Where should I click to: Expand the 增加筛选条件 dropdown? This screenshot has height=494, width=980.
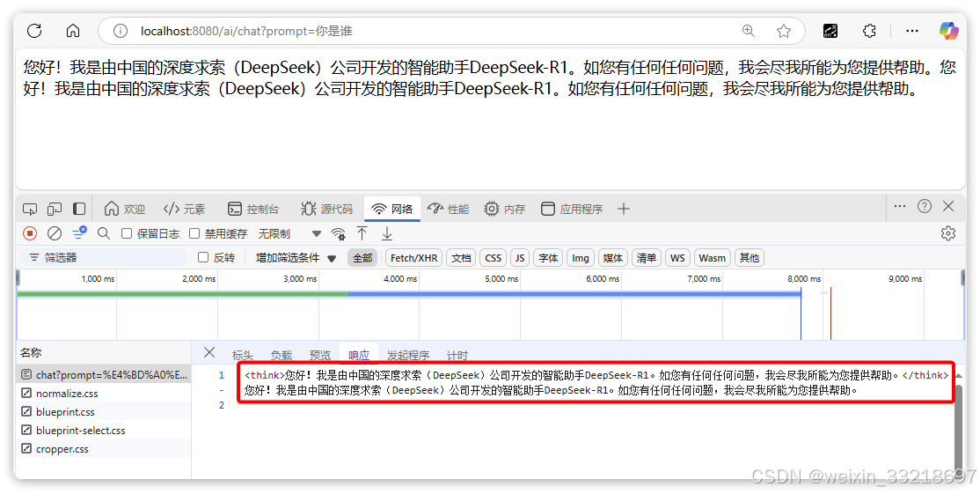(296, 258)
